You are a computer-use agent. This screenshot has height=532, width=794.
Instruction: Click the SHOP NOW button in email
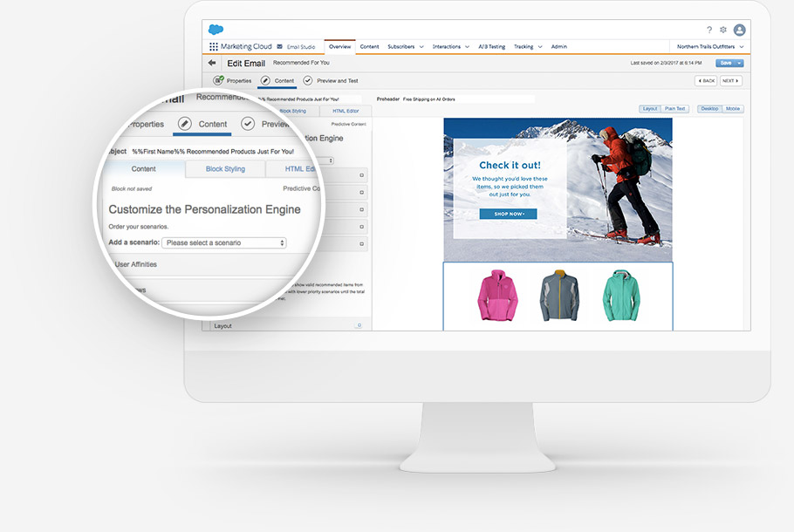(508, 214)
